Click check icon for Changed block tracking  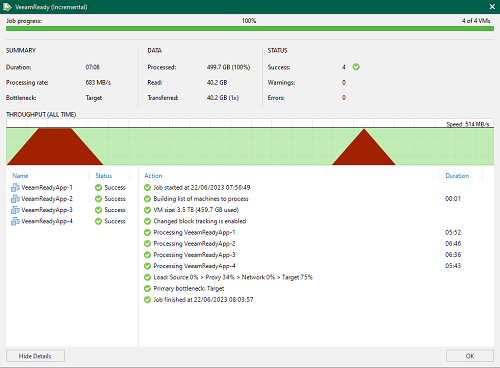click(x=147, y=221)
